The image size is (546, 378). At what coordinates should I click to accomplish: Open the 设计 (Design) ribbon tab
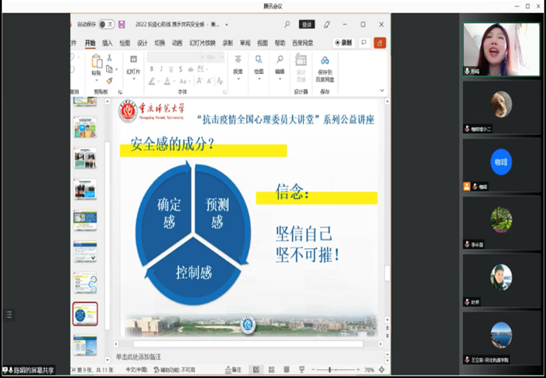(x=142, y=43)
